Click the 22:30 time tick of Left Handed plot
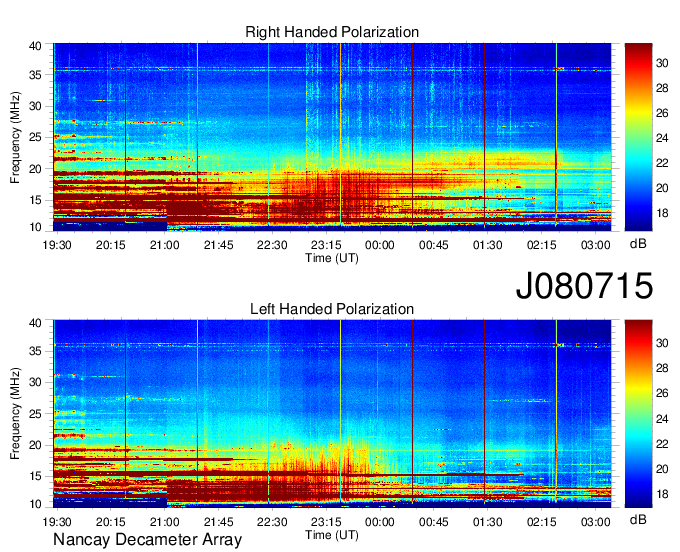This screenshot has height=552, width=680. (x=272, y=522)
